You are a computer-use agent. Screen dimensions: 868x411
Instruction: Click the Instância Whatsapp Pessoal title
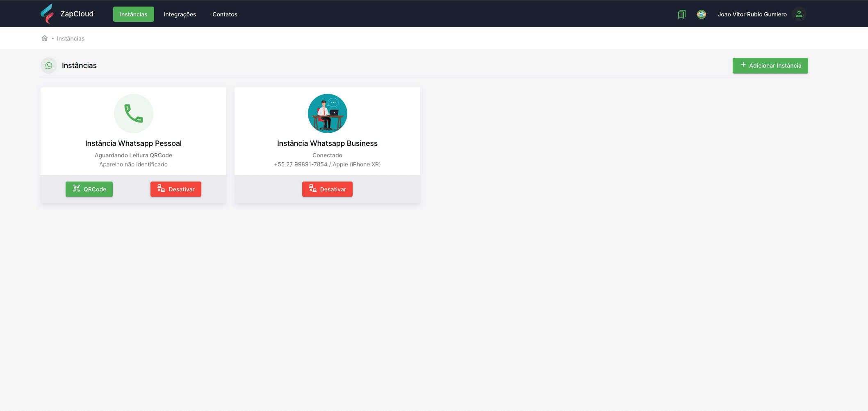coord(133,143)
